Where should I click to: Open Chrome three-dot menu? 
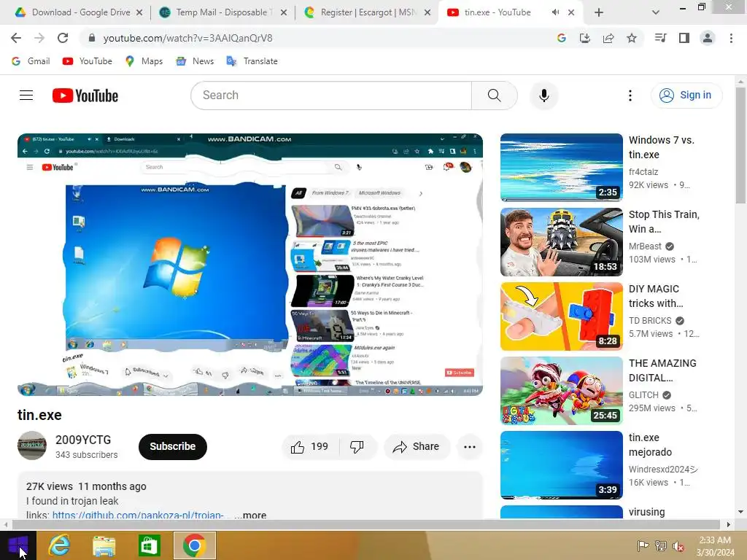point(731,38)
